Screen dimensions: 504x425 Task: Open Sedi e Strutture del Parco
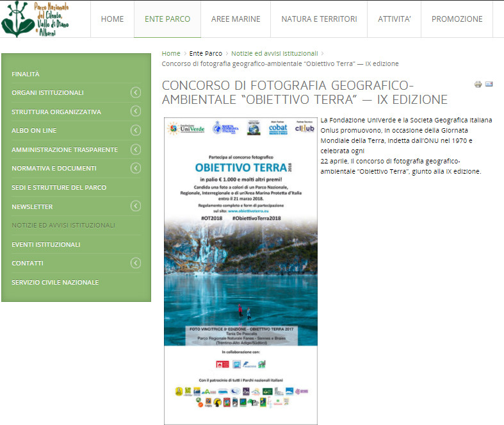(x=59, y=187)
